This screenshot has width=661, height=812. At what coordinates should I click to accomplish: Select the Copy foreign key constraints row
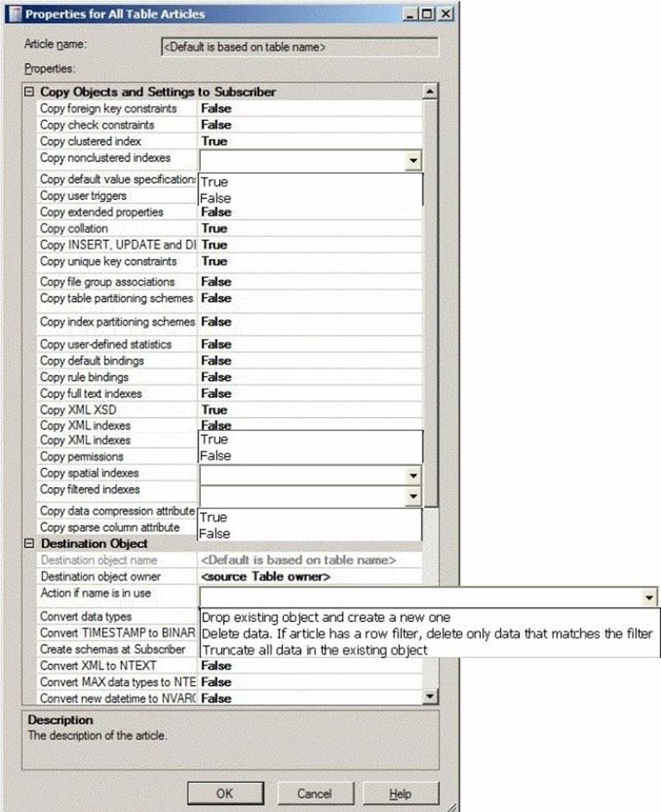point(109,109)
